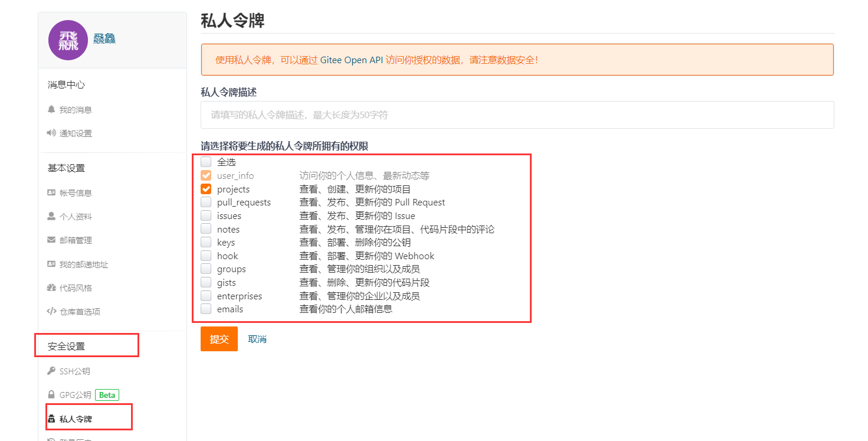Click the text 查看、部署、更新你的 Webhook
This screenshot has height=441, width=868.
tap(367, 256)
